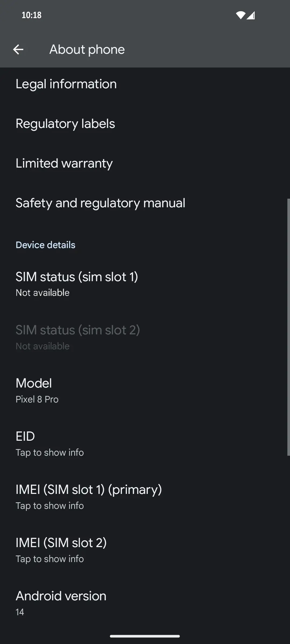This screenshot has height=644, width=290.
Task: Open Limited warranty page
Action: 64,163
